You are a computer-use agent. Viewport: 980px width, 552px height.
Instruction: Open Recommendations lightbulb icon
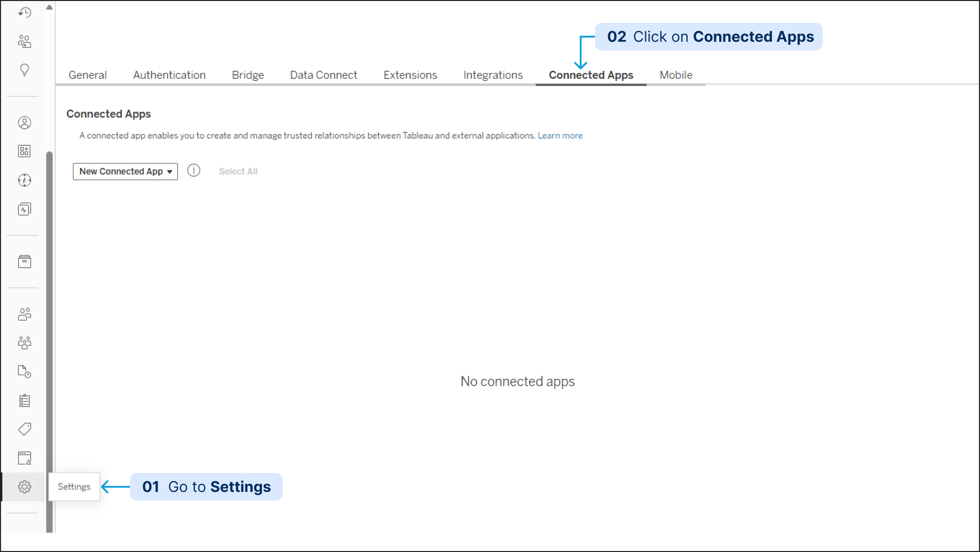pos(24,70)
